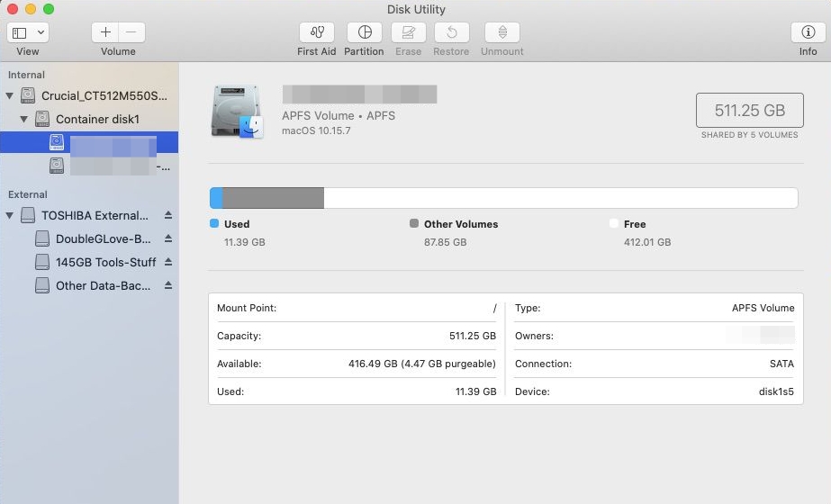
Task: Select the Other Data-Bac... volume
Action: [89, 285]
